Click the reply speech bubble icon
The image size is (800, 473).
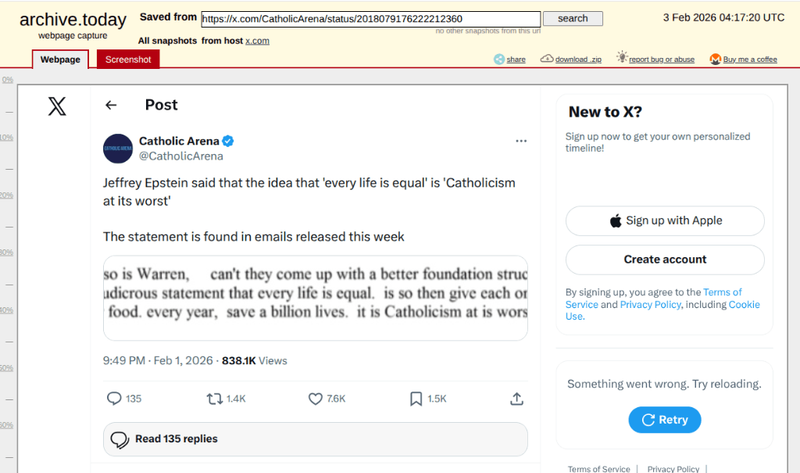pyautogui.click(x=114, y=398)
